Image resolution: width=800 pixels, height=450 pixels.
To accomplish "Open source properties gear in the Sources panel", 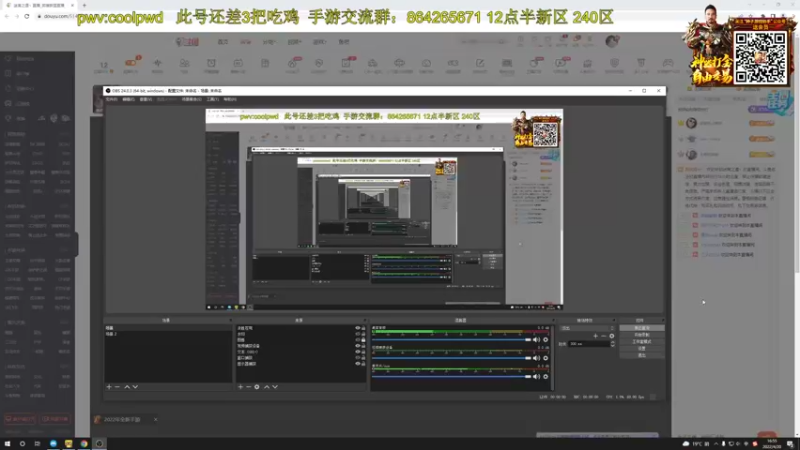I will click(257, 387).
